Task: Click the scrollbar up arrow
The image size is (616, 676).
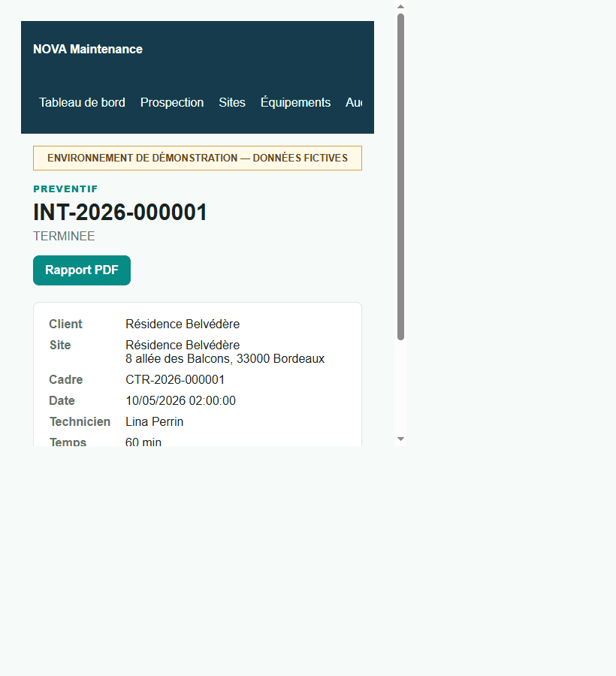Action: tap(400, 7)
